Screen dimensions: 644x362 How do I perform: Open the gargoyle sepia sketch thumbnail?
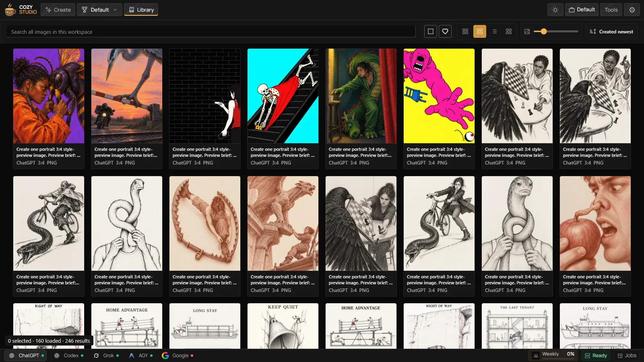point(283,223)
